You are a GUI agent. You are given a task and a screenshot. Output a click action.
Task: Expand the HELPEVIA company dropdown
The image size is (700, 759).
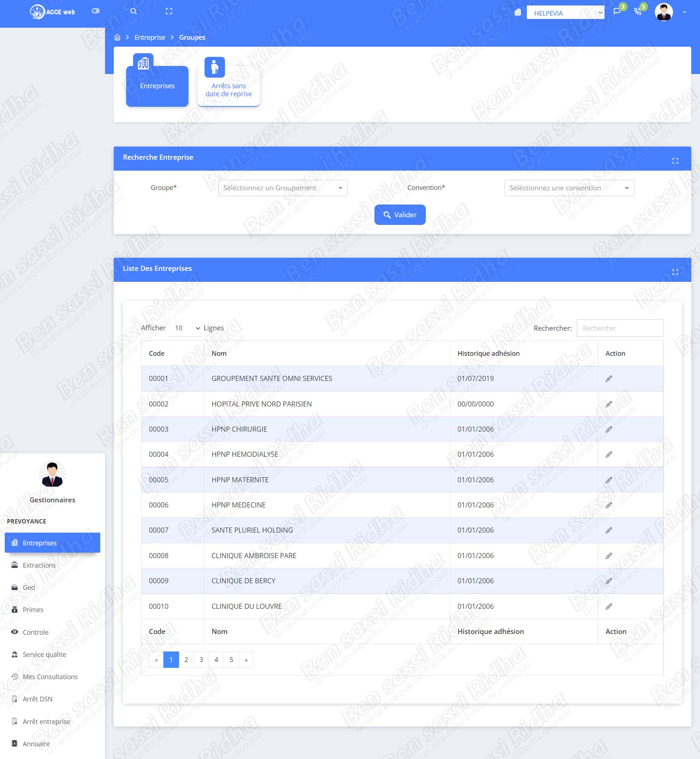coord(565,13)
